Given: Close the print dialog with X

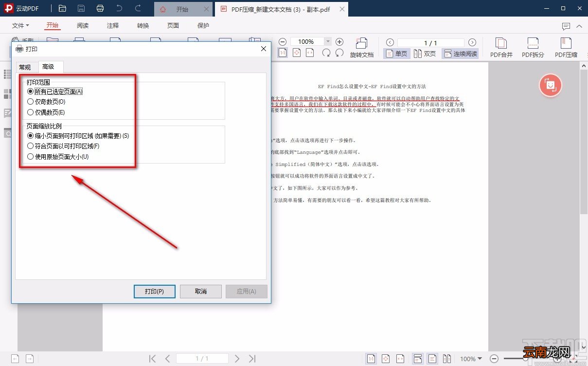Looking at the screenshot, I should (x=264, y=49).
